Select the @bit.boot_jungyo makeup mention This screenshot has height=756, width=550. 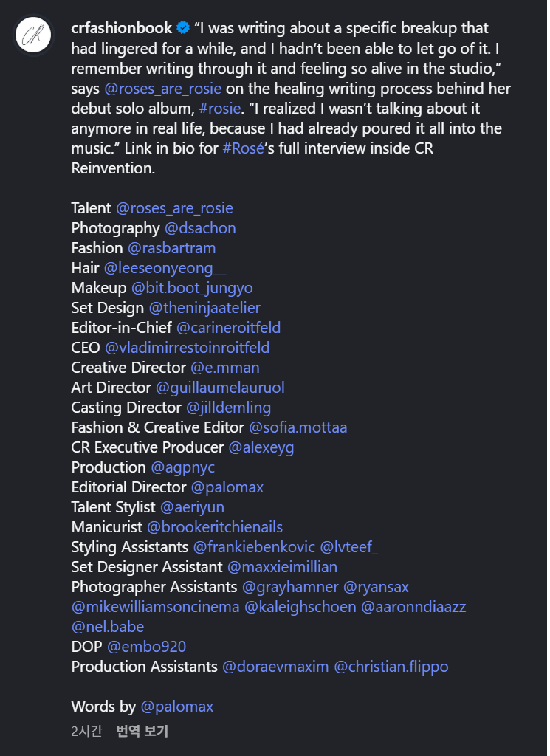[192, 288]
